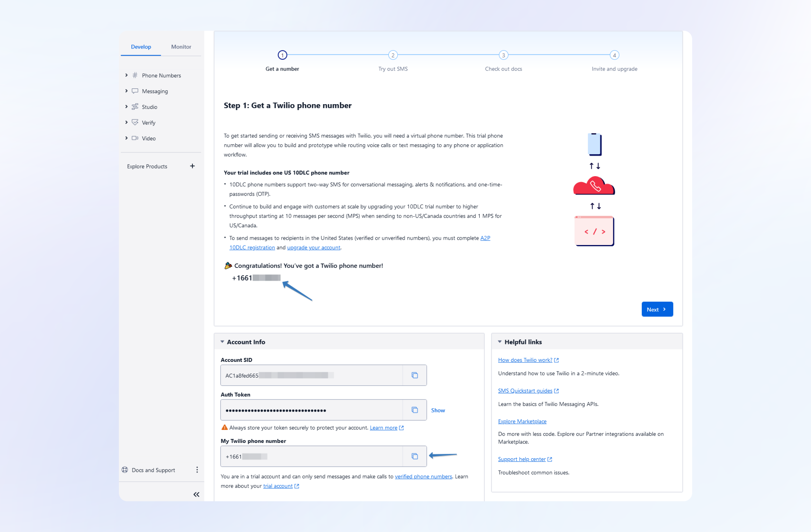Open Docs and Support options menu

[197, 470]
